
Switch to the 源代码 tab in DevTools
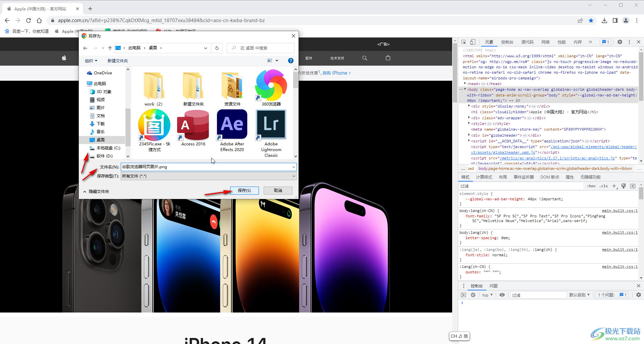tap(527, 42)
